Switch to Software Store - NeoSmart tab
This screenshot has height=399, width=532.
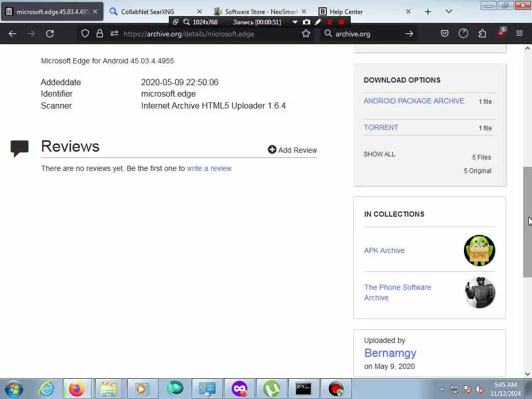click(x=261, y=11)
